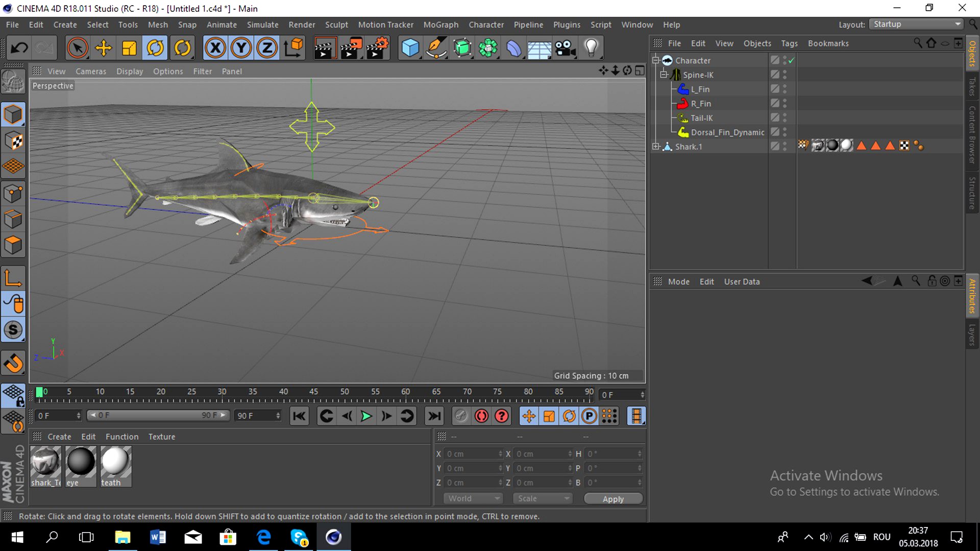Click Make Editable icon in left sidebar
This screenshot has height=551, width=980.
click(13, 81)
